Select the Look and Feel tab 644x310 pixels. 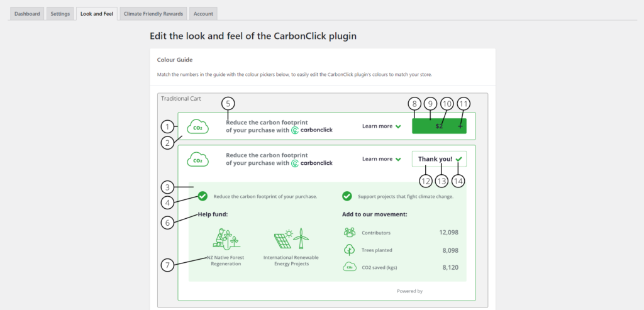(x=96, y=14)
